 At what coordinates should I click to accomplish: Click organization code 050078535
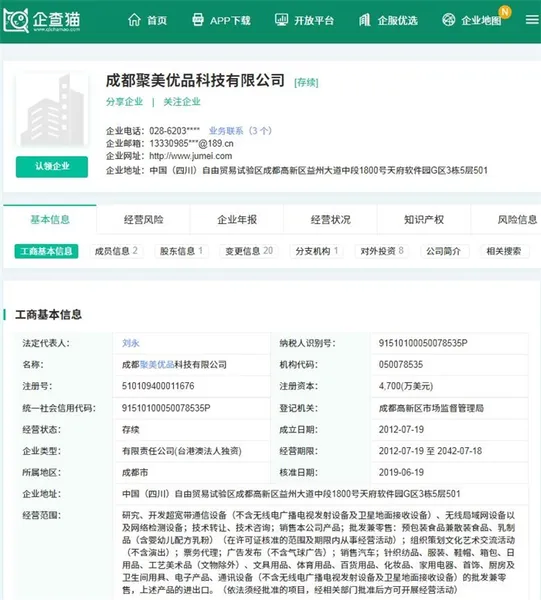coord(401,365)
